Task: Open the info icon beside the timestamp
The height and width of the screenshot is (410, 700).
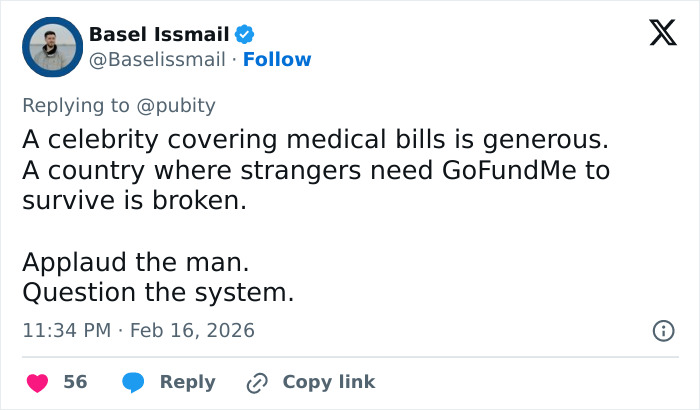Action: 661,330
